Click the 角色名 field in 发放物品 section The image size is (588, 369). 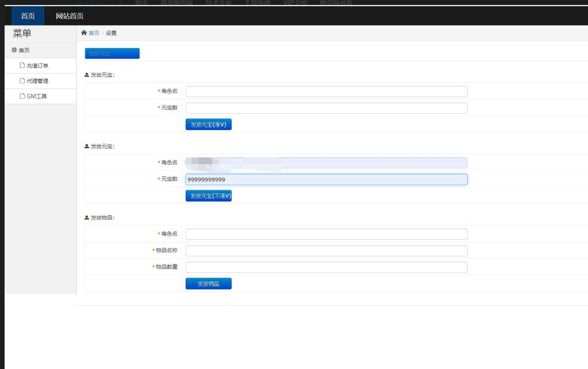326,234
